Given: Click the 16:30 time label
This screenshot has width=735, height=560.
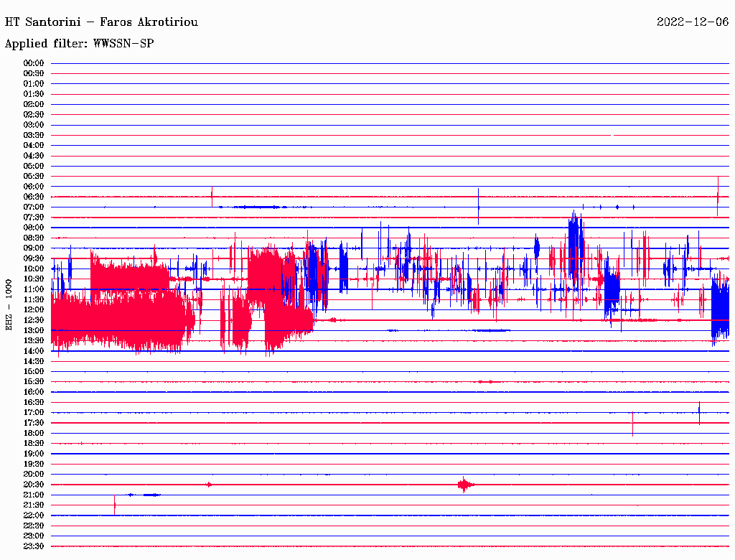Looking at the screenshot, I should [33, 403].
